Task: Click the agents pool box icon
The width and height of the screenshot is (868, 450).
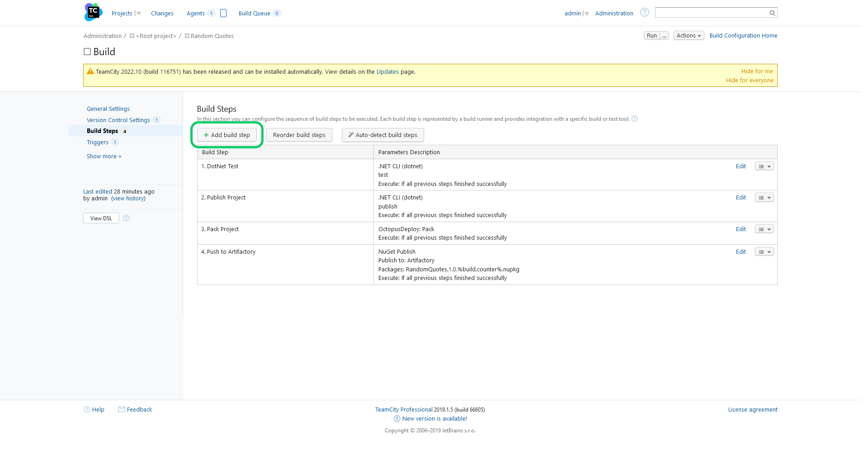Action: [223, 13]
